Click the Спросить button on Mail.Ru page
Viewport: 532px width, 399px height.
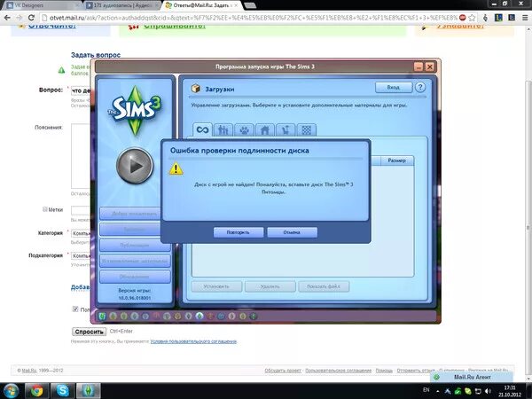tap(89, 332)
